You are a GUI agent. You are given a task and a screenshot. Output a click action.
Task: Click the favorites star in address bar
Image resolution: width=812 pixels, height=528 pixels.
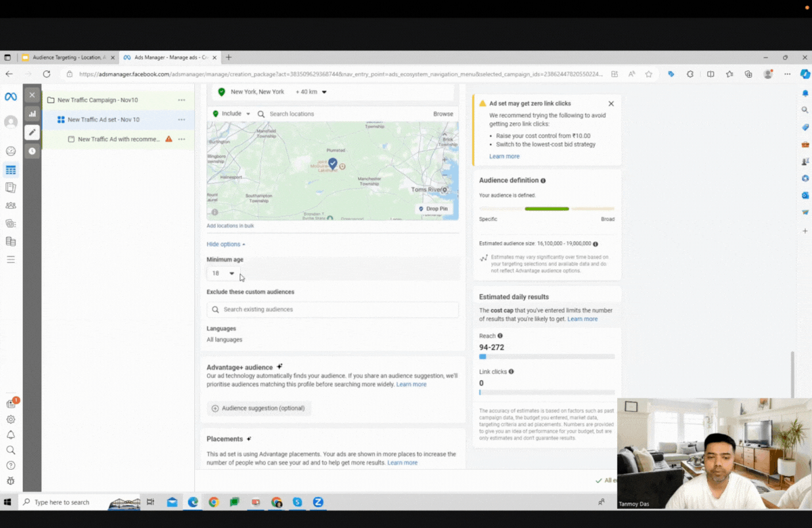pos(648,74)
